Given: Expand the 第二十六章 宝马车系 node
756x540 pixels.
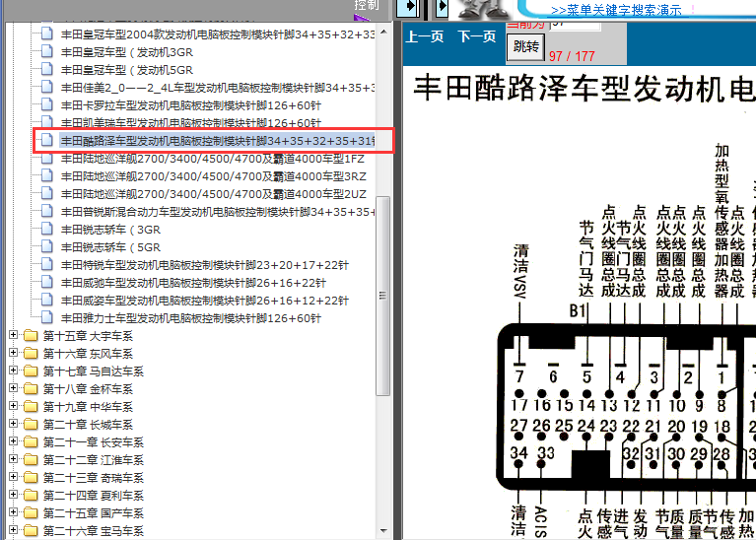Looking at the screenshot, I should [x=14, y=530].
